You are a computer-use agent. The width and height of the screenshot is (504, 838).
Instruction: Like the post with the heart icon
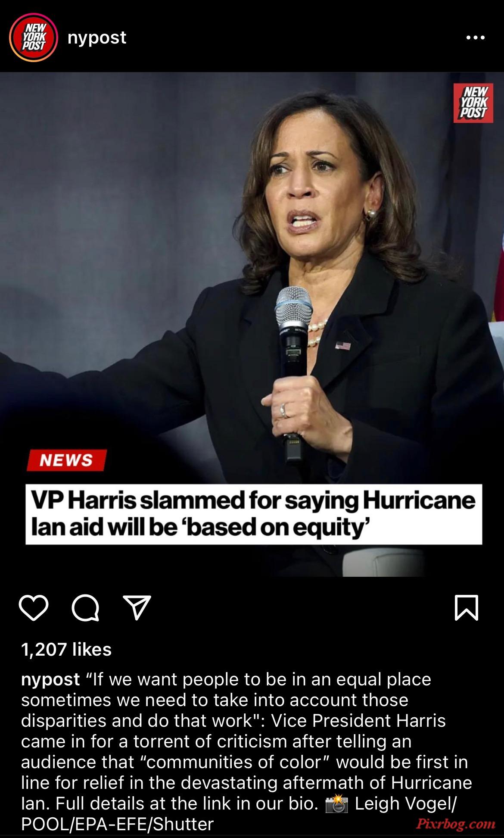point(34,608)
